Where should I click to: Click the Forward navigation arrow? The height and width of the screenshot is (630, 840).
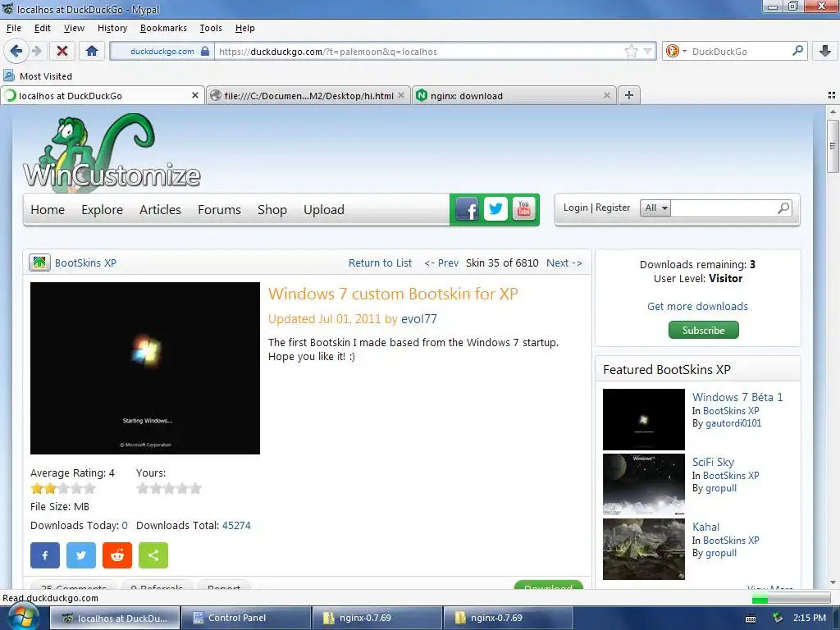(36, 52)
